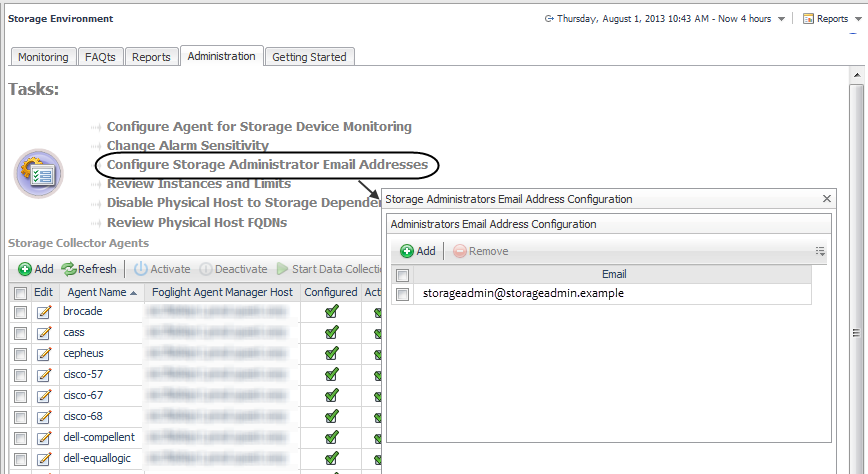Open the FAQts tab
The height and width of the screenshot is (474, 868).
click(x=100, y=57)
